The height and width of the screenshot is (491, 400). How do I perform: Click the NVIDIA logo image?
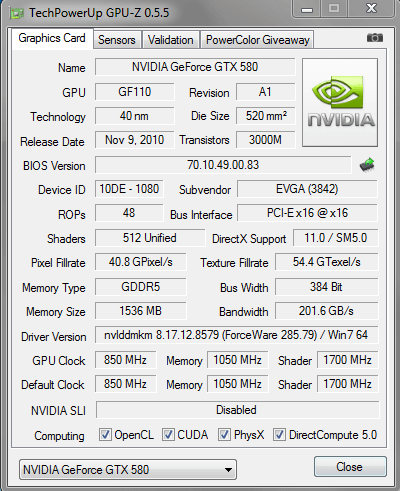(340, 103)
